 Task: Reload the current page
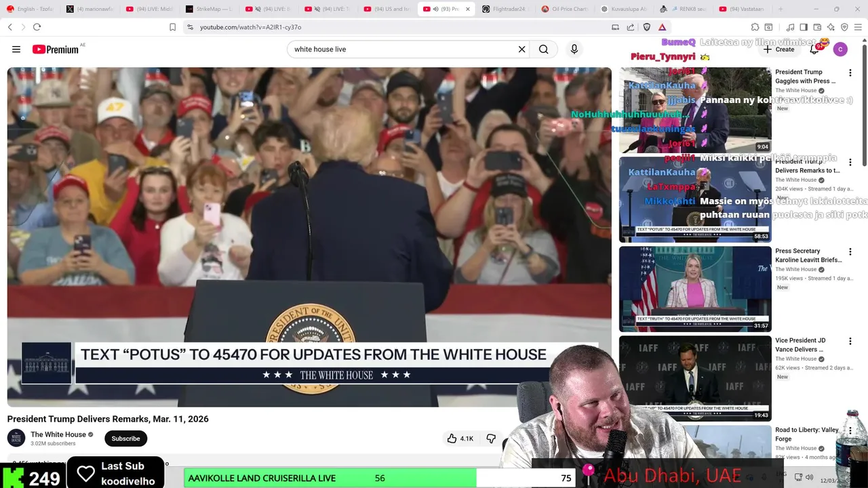[x=37, y=27]
